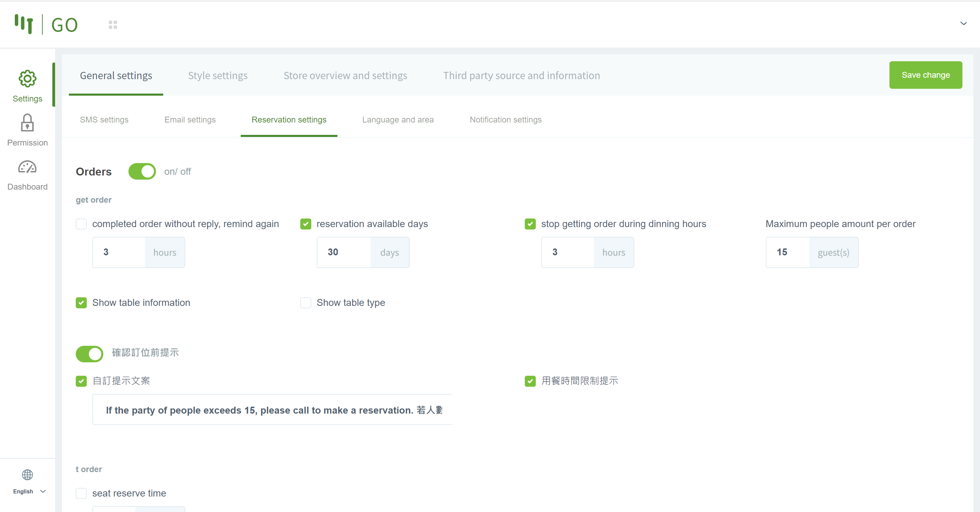Click the custom prompt text field
Screen dimensions: 980x512
272,410
